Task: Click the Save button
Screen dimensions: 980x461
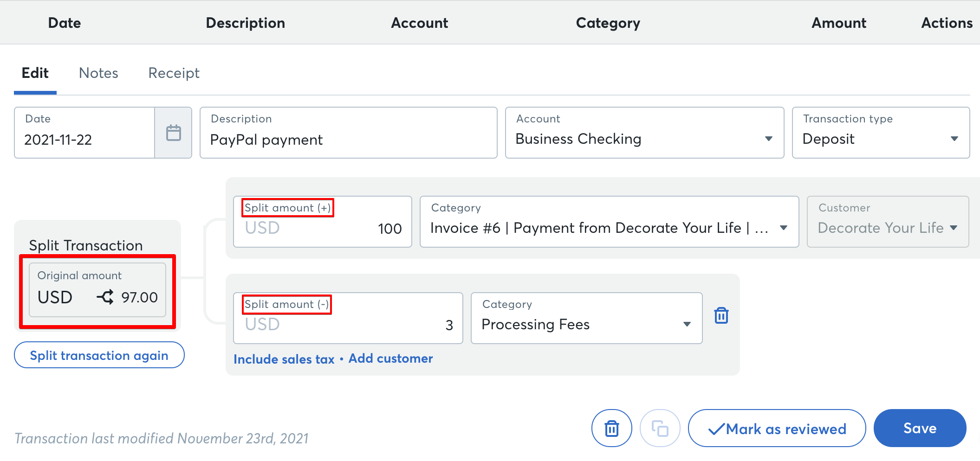Action: pos(920,428)
